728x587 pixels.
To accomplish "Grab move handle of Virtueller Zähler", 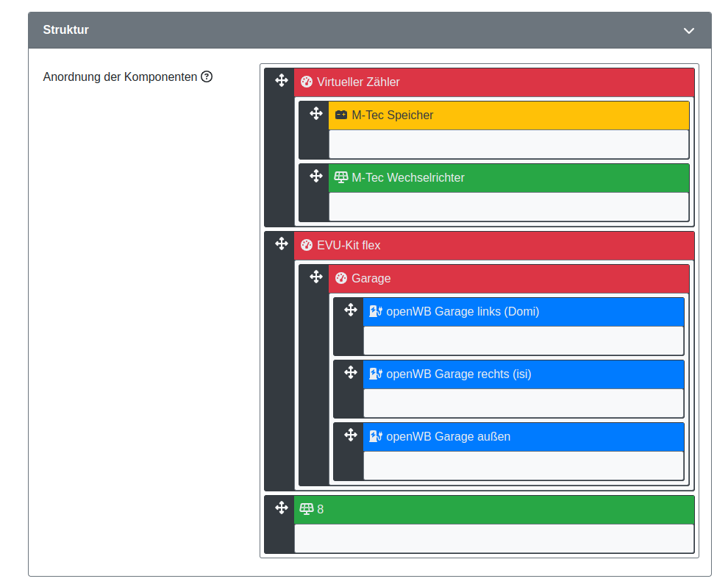I will click(282, 80).
